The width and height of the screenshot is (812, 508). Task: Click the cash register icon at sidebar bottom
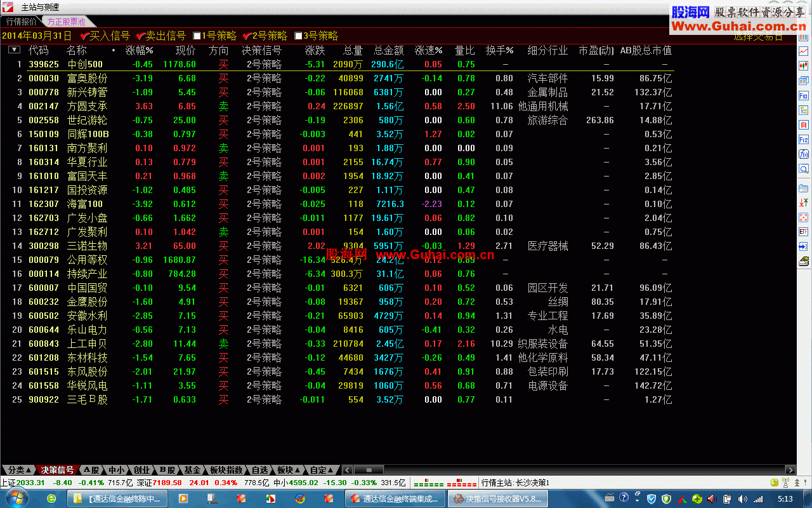tap(804, 261)
